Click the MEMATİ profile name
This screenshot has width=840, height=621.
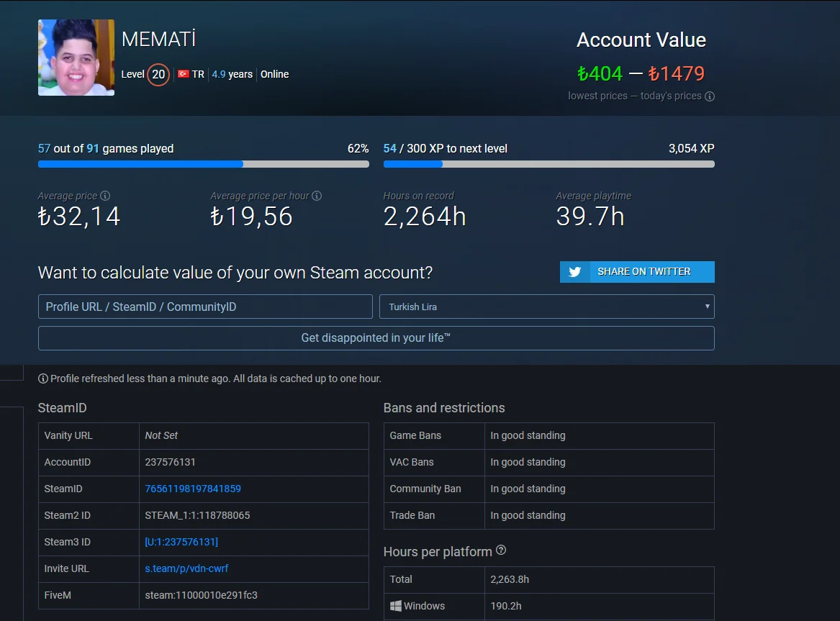pyautogui.click(x=158, y=39)
